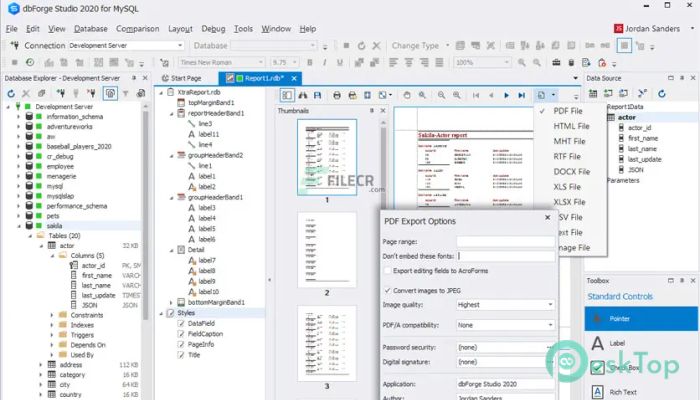
Task: Click align center text icon
Action: (x=408, y=62)
